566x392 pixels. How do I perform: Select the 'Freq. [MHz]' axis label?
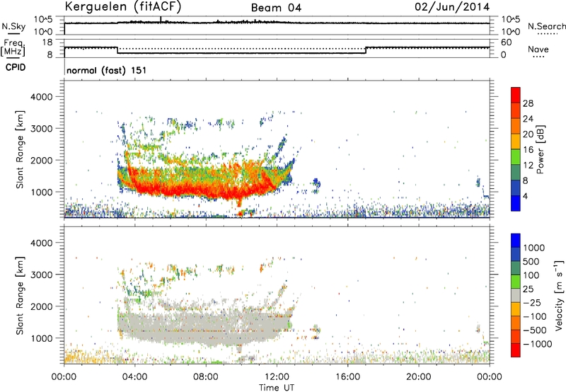pos(13,47)
